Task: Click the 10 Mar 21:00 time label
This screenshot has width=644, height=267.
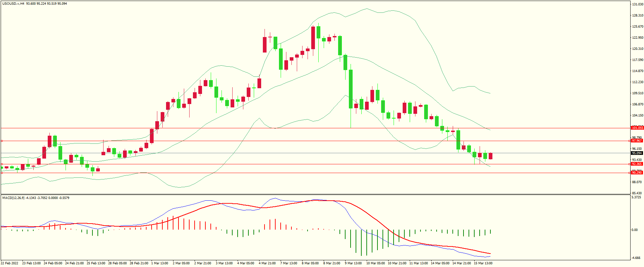Action: [397, 263]
